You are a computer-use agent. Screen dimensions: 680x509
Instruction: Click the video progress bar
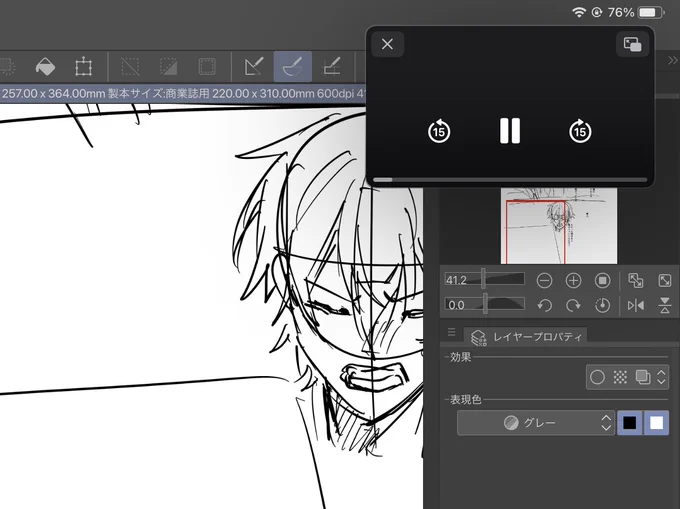point(510,179)
